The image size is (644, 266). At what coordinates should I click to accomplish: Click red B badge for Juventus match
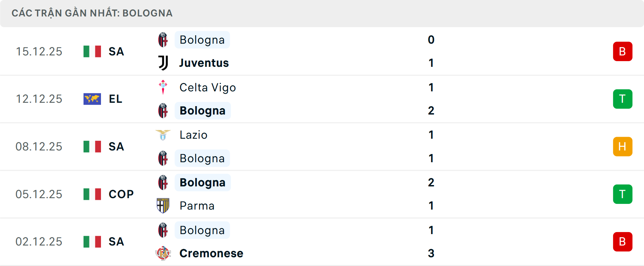click(x=623, y=51)
